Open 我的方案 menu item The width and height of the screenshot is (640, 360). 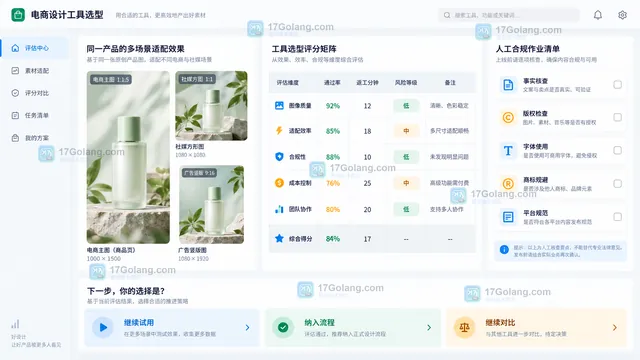(x=35, y=138)
